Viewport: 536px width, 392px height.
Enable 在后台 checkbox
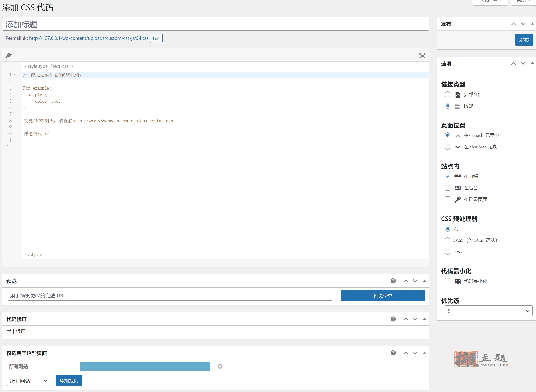[x=447, y=188]
